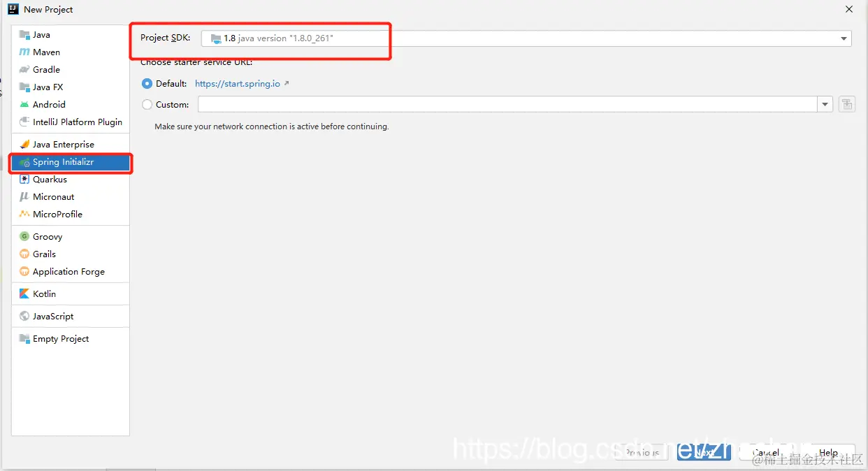
Task: Click the Maven 'm' icon
Action: [24, 52]
